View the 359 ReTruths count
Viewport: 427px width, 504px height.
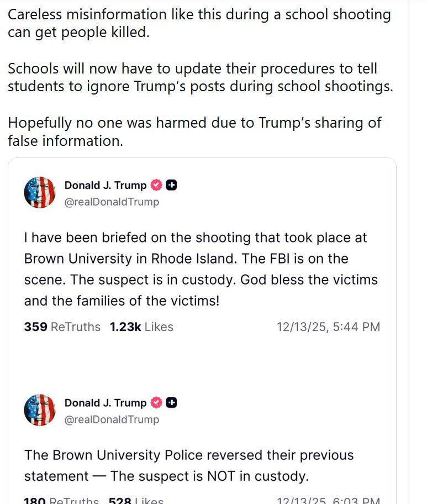[x=62, y=327]
